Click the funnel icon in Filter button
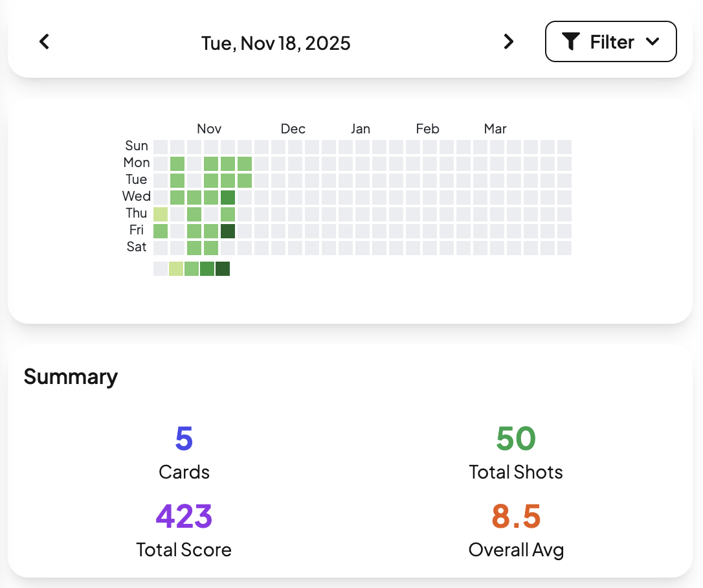703x588 pixels. [x=570, y=42]
